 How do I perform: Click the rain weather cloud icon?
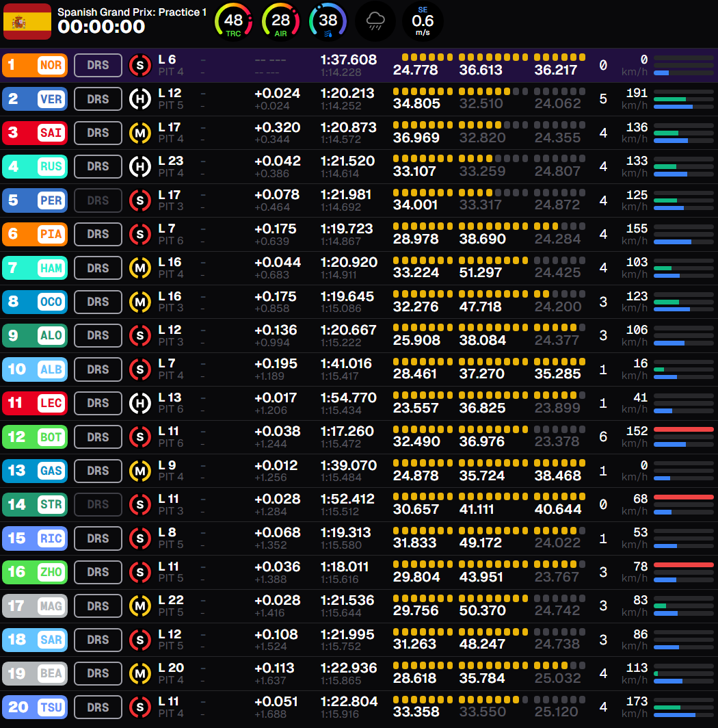pyautogui.click(x=375, y=21)
